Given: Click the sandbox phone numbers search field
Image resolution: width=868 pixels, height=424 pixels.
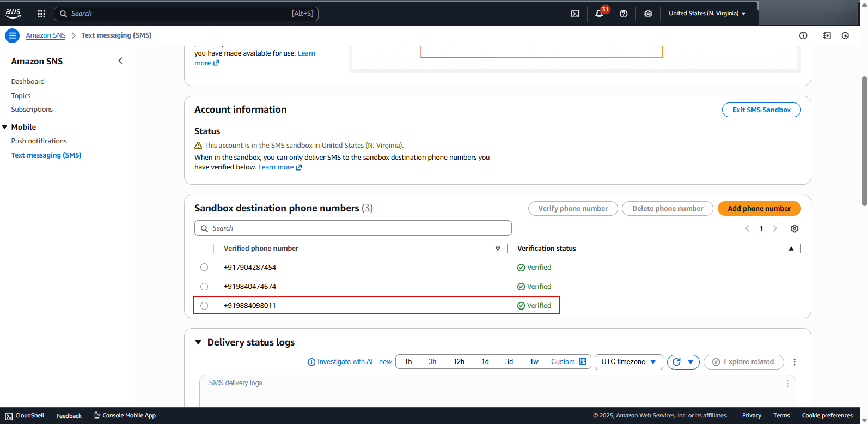Looking at the screenshot, I should tap(353, 228).
